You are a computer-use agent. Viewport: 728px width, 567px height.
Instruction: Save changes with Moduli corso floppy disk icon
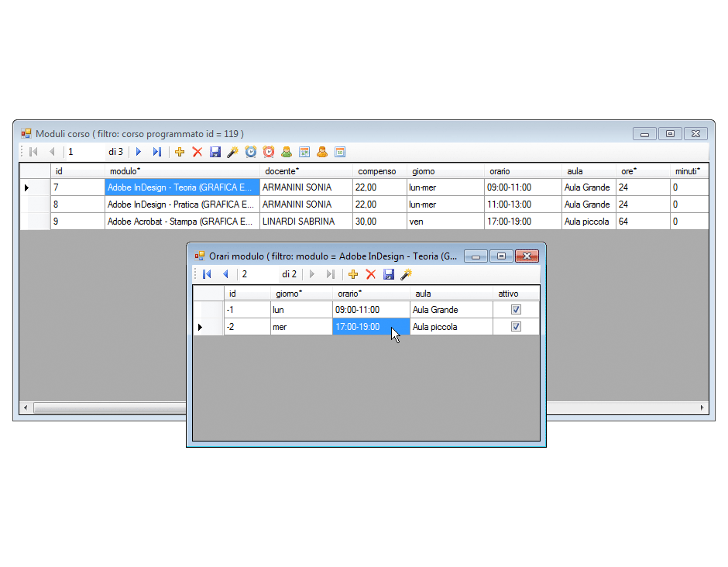tap(215, 152)
